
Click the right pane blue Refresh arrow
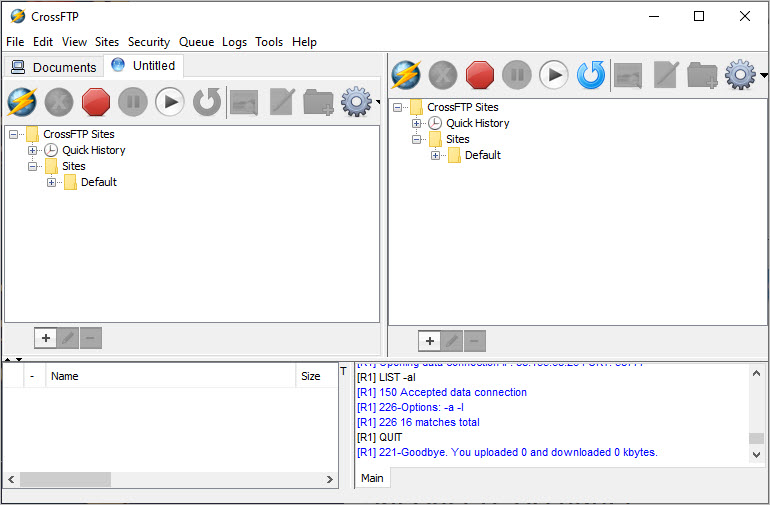tap(591, 75)
